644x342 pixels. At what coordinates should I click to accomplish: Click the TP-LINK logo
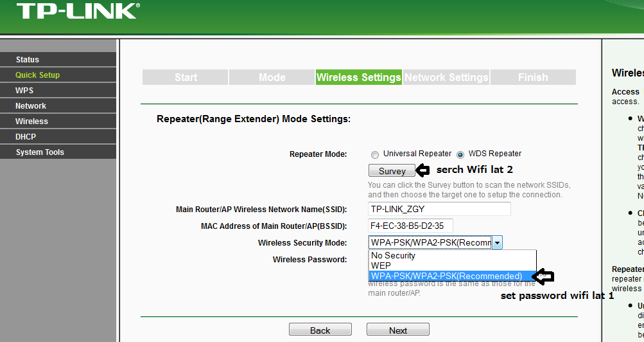tap(78, 11)
